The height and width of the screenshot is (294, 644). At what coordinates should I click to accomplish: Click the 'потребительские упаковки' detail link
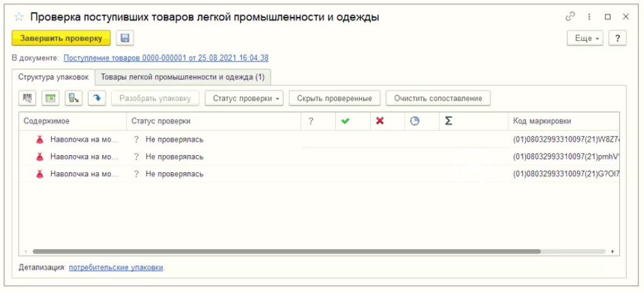pyautogui.click(x=116, y=268)
